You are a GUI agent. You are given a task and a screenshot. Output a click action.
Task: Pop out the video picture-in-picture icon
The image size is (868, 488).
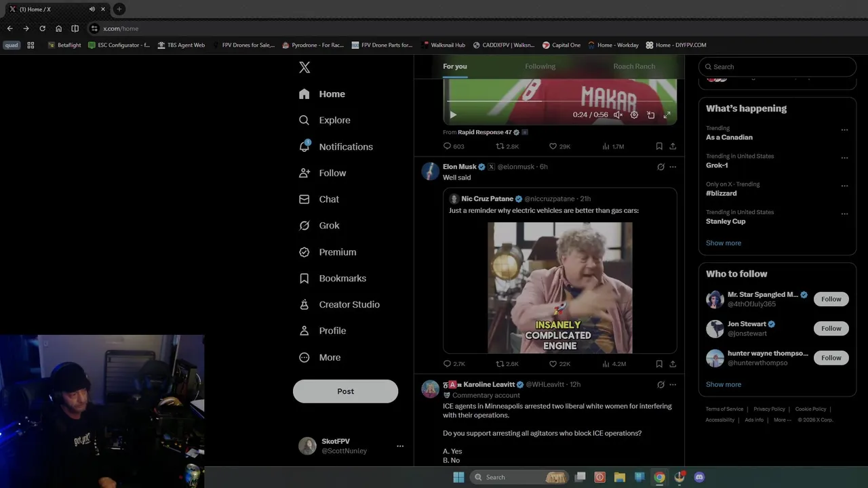tap(650, 115)
